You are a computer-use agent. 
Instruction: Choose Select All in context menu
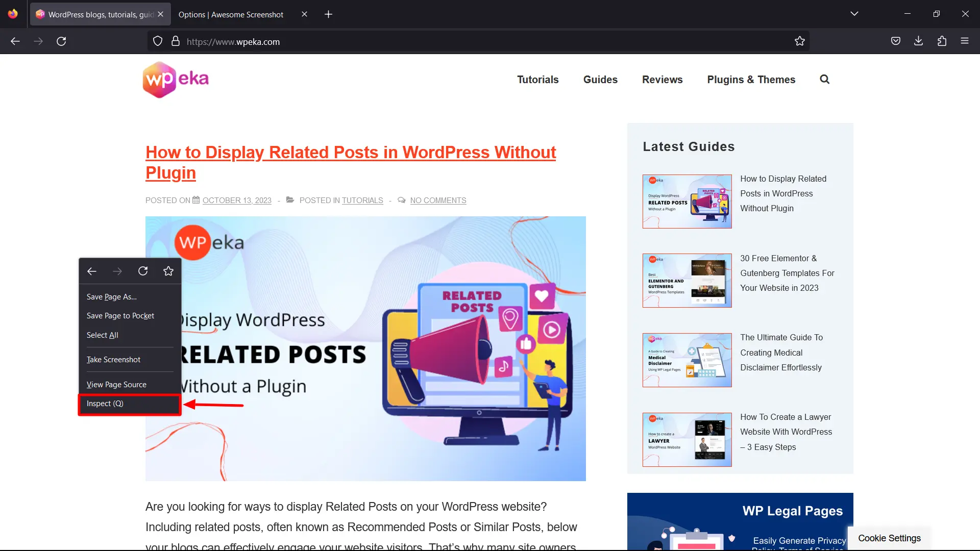[130, 335]
